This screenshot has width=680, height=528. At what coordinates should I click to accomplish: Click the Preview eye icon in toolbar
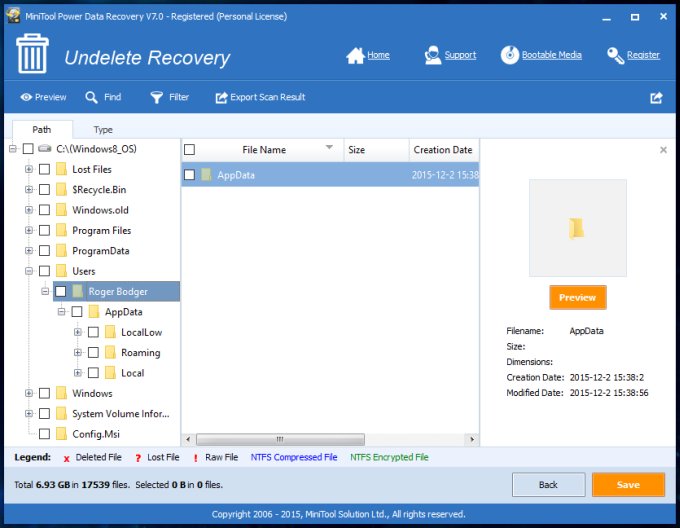coord(26,97)
